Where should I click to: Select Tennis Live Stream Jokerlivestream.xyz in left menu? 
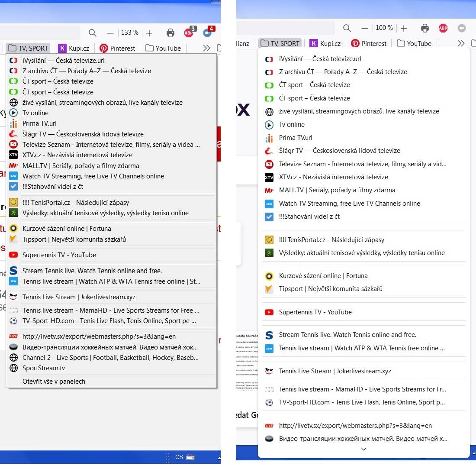pos(111,297)
